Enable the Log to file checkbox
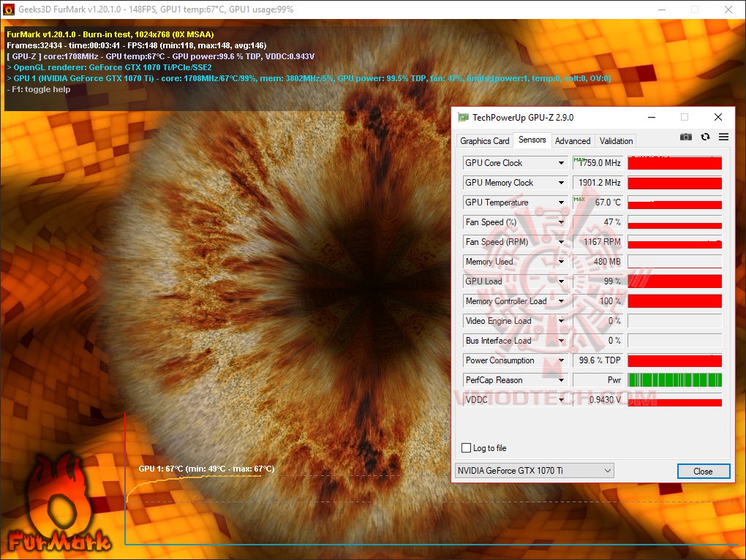Viewport: 746px width, 560px height. click(467, 448)
